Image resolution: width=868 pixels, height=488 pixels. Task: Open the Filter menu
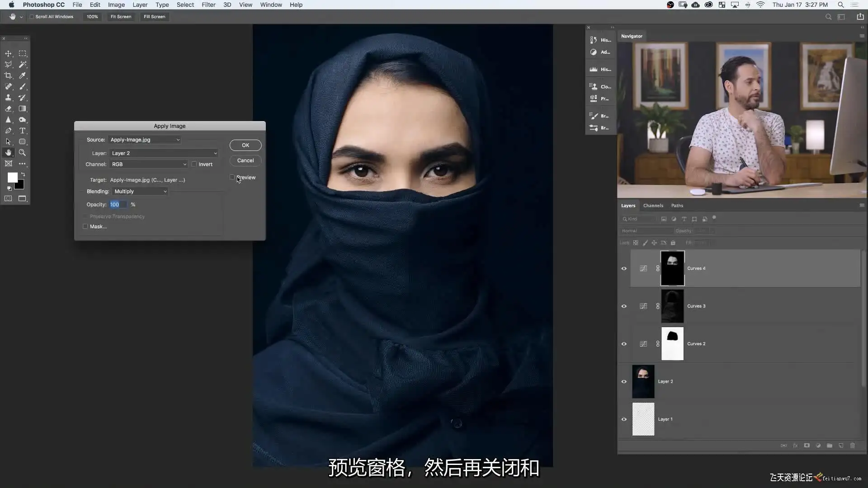click(208, 5)
